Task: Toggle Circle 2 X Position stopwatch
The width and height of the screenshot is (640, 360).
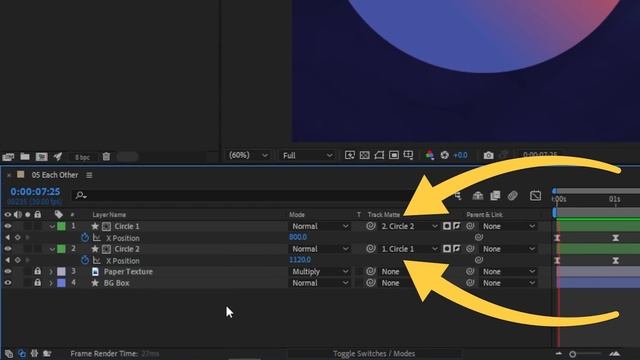Action: pyautogui.click(x=84, y=260)
